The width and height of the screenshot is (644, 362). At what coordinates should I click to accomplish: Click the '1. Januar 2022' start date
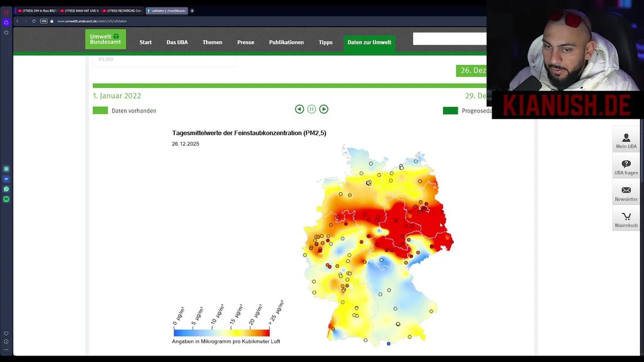click(x=117, y=96)
